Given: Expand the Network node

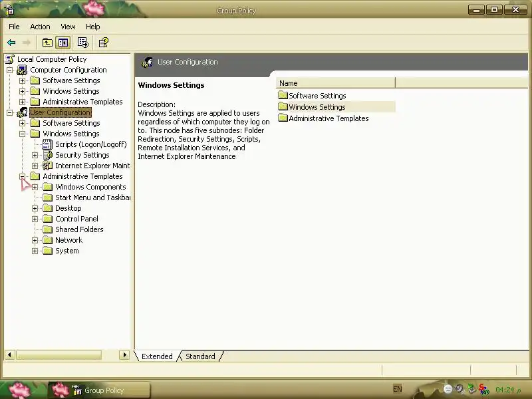Looking at the screenshot, I should pos(35,240).
